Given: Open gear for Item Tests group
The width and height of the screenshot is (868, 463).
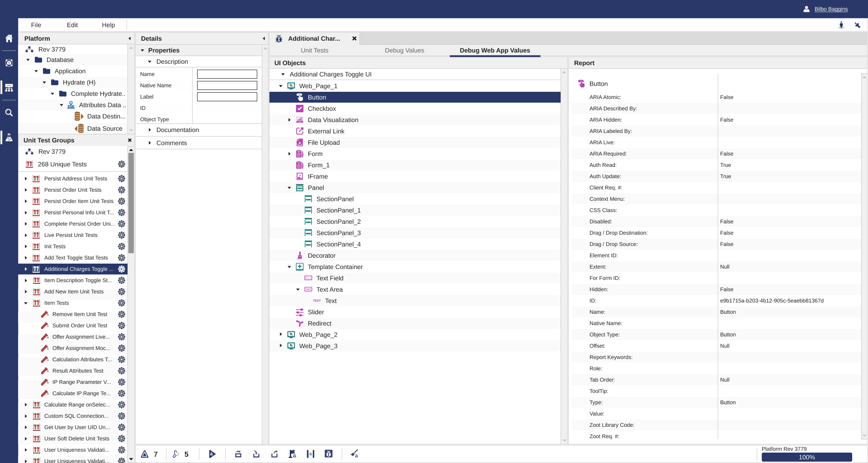Looking at the screenshot, I should click(122, 303).
